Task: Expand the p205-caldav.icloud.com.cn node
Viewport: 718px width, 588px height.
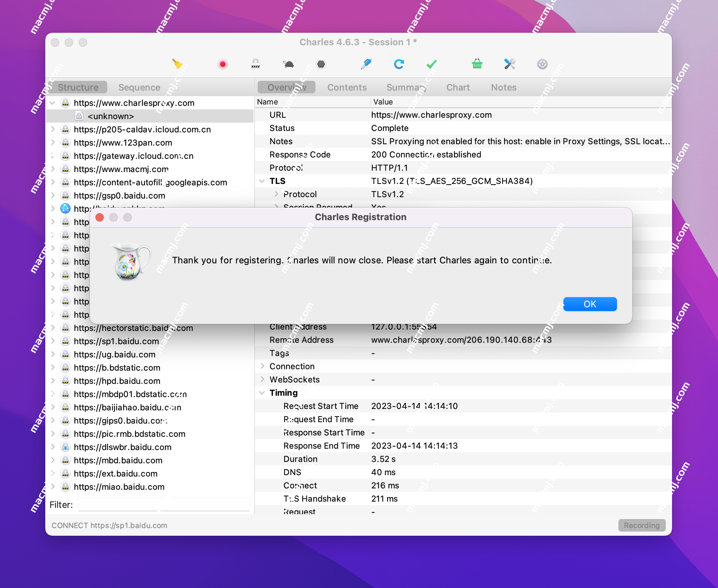Action: pyautogui.click(x=53, y=129)
